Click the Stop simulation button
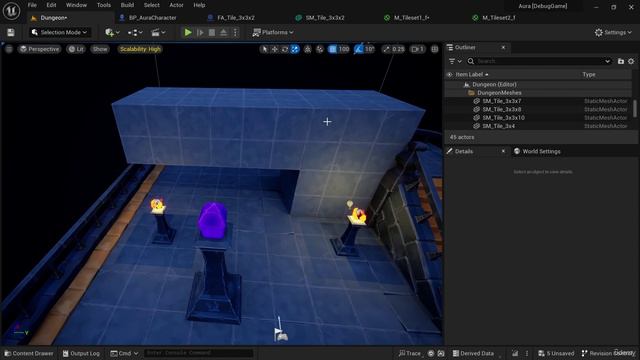Screen dimensions: 640x360 click(212, 32)
